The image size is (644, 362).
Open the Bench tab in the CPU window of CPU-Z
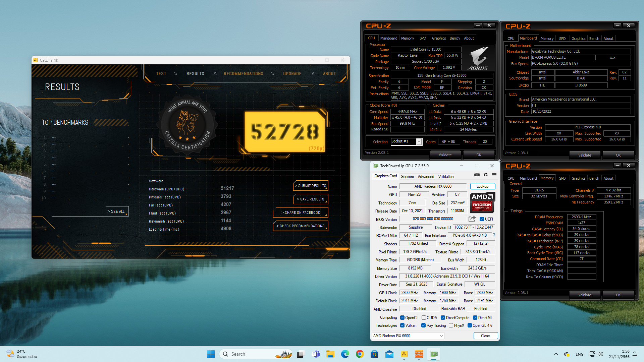454,38
